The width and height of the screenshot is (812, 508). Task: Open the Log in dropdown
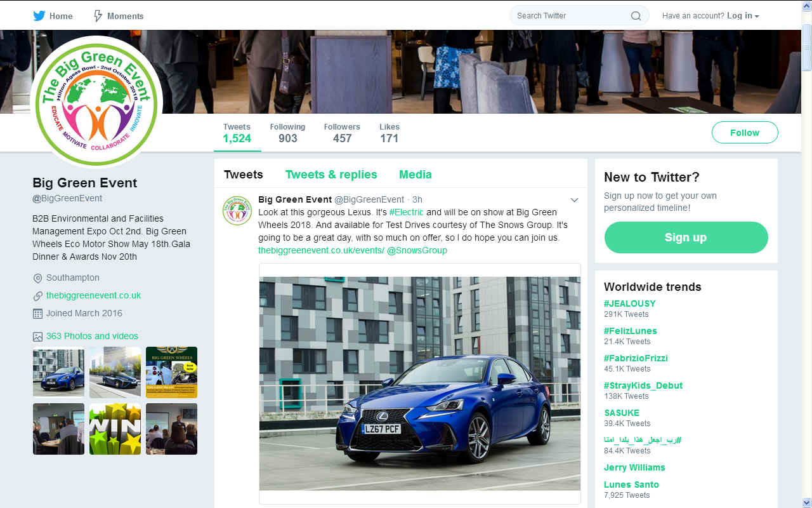(x=743, y=16)
